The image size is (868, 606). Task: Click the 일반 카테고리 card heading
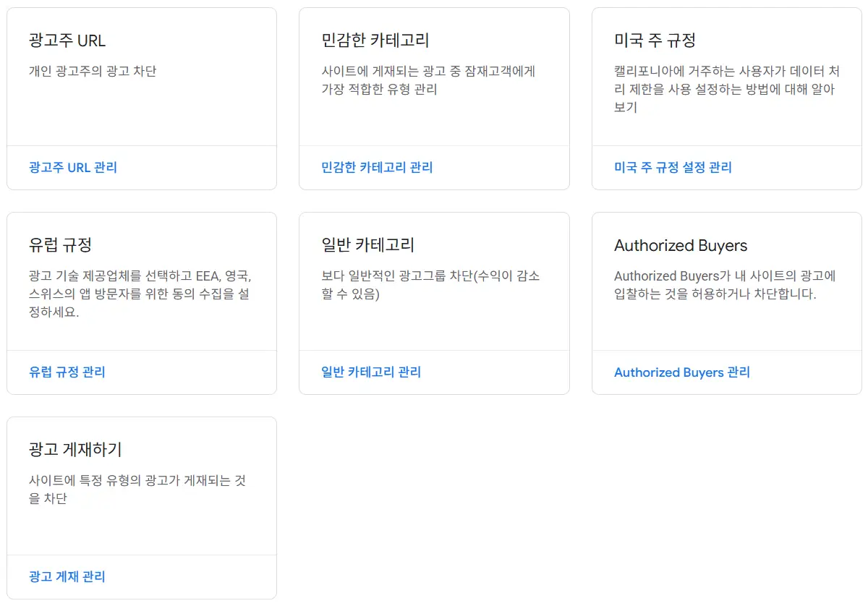pyautogui.click(x=367, y=245)
